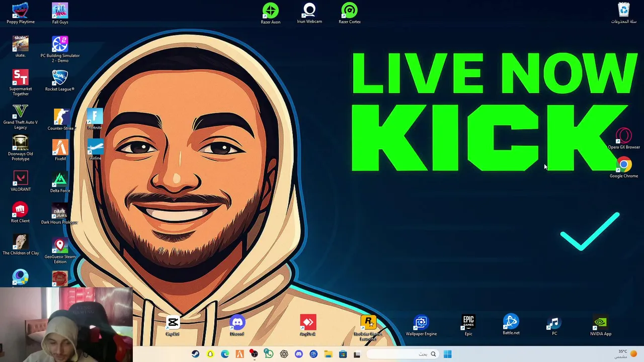Viewport: 644px width, 362px height.
Task: Open the skate. game shortcut
Action: pyautogui.click(x=20, y=46)
